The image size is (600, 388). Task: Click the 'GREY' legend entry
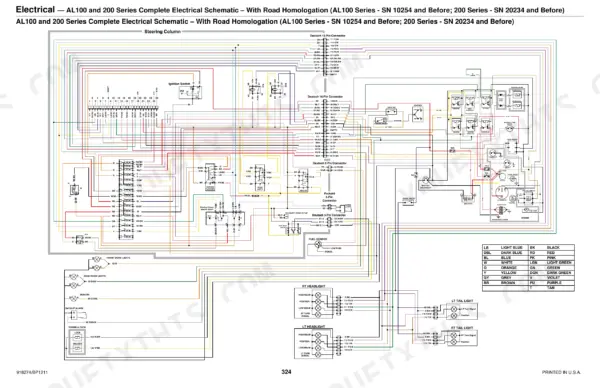[506, 277]
